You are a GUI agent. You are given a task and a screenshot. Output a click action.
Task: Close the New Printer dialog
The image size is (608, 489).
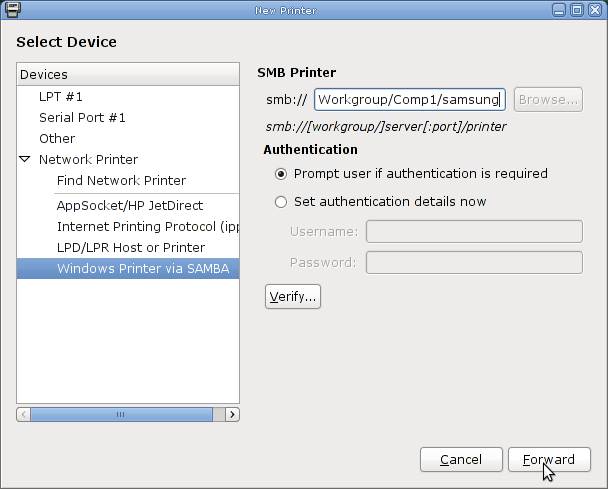[x=595, y=10]
